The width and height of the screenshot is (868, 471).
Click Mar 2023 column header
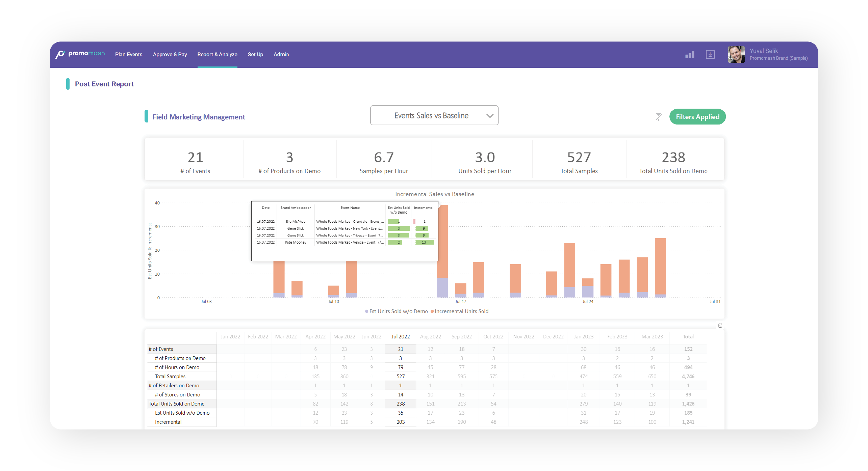tap(652, 337)
